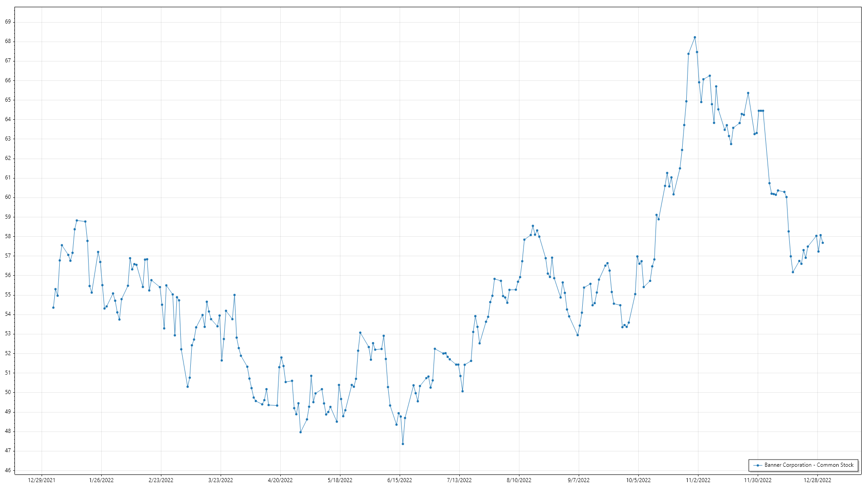Click the 11/2/2022 date axis label

698,480
